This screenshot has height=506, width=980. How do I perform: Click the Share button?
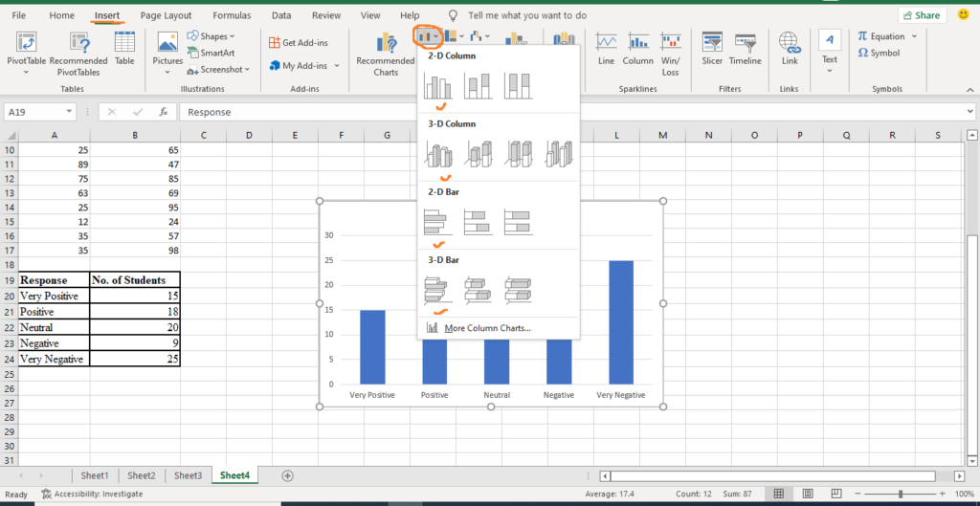pos(923,15)
